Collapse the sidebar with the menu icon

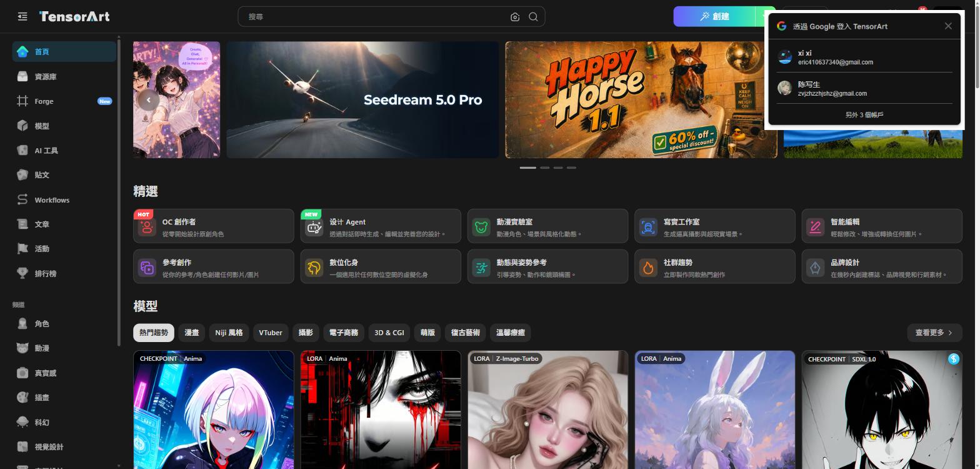point(22,16)
